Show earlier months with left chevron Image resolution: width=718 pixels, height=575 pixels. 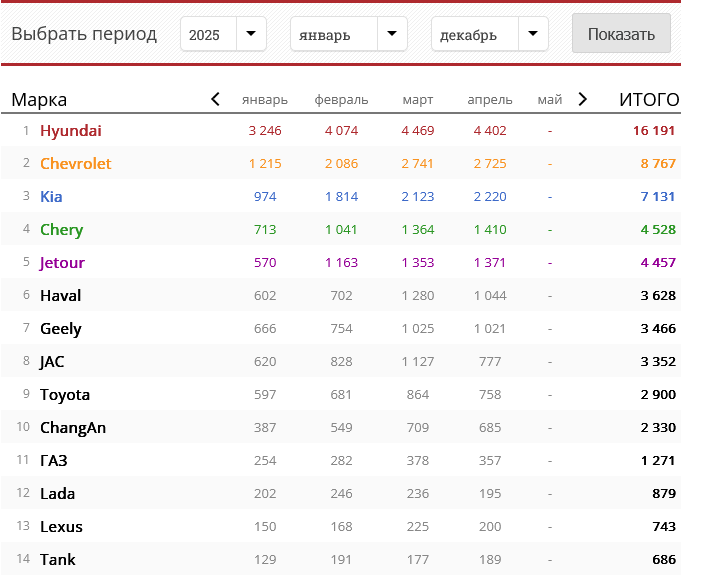pos(215,99)
